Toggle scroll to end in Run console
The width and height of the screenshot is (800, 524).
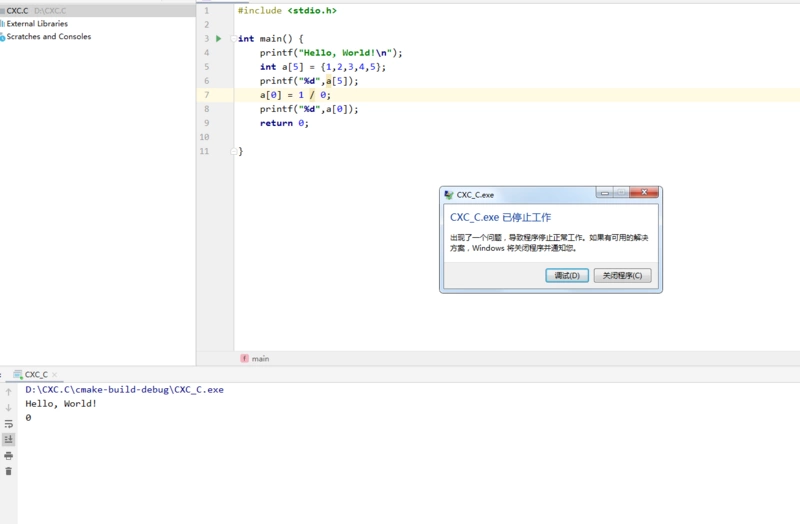pyautogui.click(x=9, y=439)
